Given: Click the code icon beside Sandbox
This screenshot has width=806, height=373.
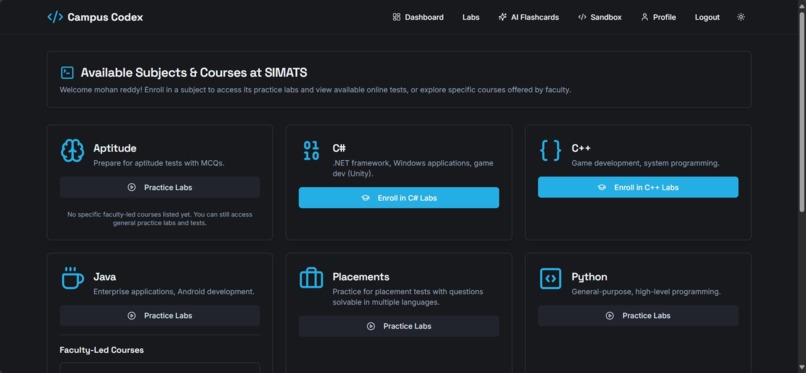Looking at the screenshot, I should pyautogui.click(x=582, y=17).
